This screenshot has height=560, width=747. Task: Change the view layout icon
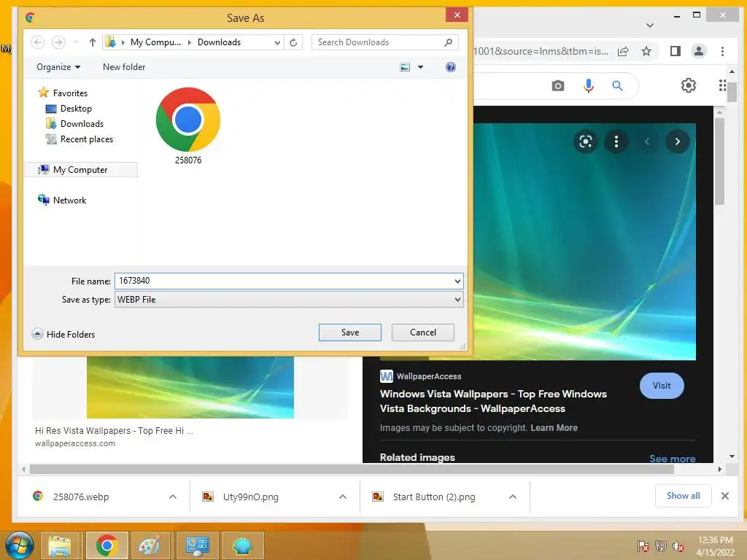coord(405,67)
